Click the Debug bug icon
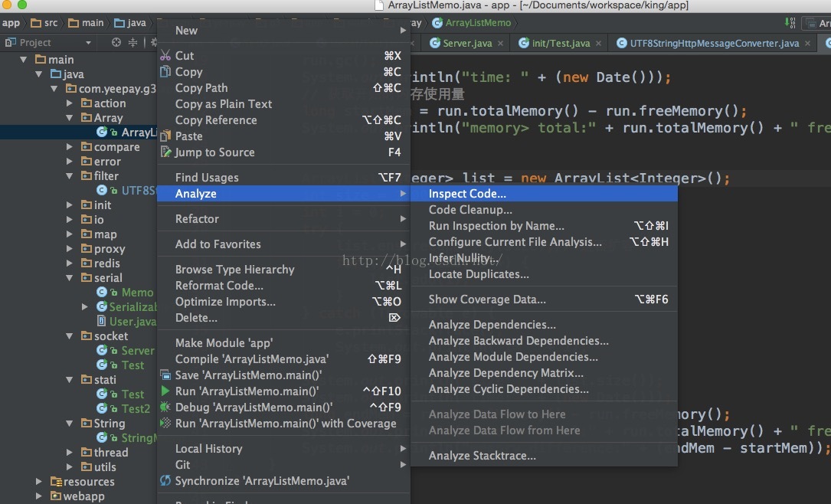831x504 pixels. (x=165, y=407)
